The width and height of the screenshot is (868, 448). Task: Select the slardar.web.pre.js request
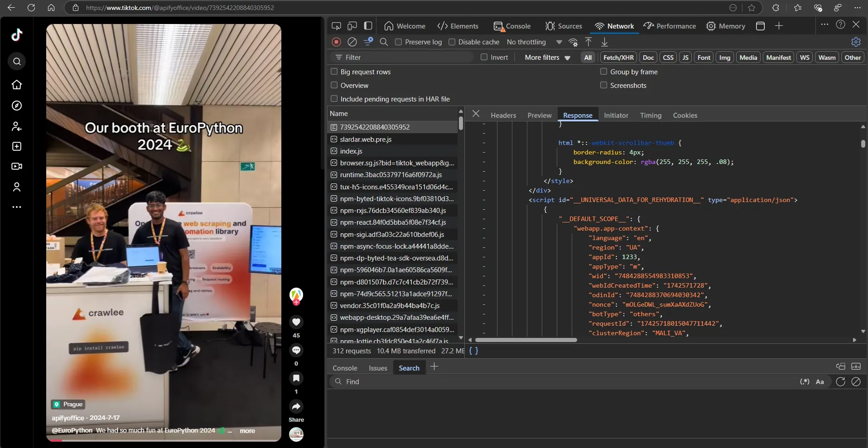pos(366,140)
